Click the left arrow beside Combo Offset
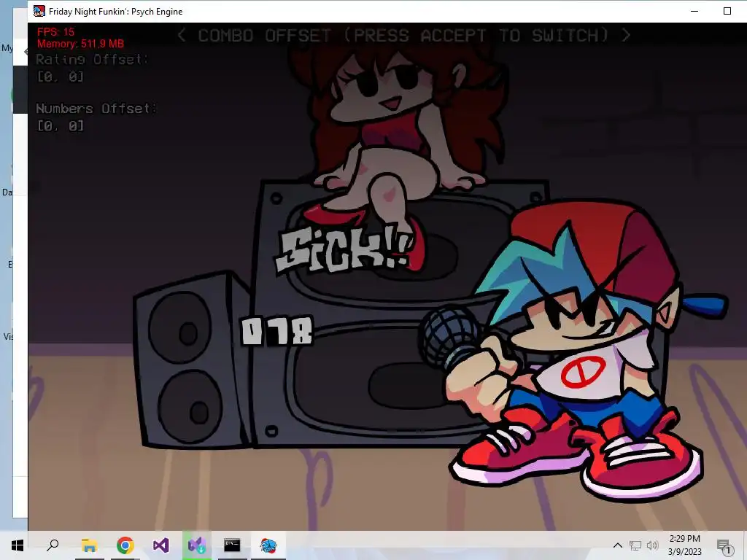 coord(182,35)
